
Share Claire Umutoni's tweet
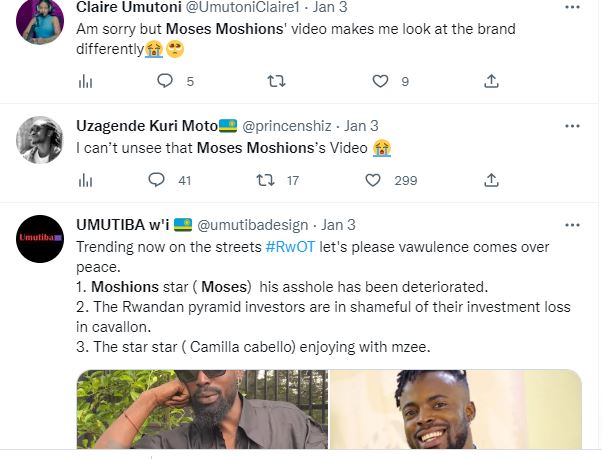(491, 81)
